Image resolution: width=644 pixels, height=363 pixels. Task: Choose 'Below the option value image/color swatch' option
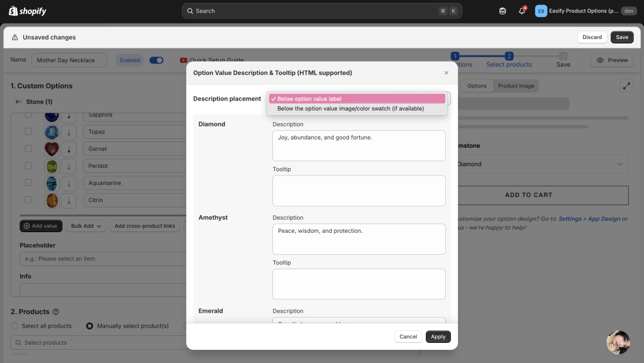350,109
